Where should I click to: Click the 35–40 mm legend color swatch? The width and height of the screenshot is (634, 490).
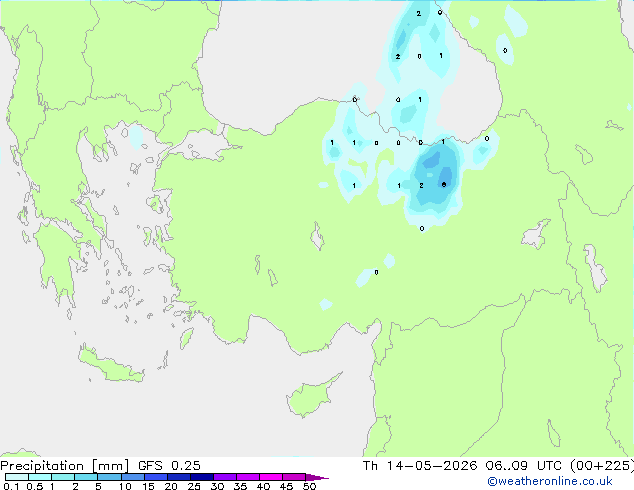tap(248, 477)
